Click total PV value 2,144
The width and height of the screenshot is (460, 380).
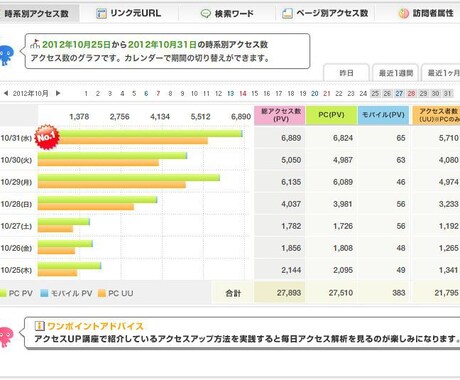pyautogui.click(x=291, y=270)
